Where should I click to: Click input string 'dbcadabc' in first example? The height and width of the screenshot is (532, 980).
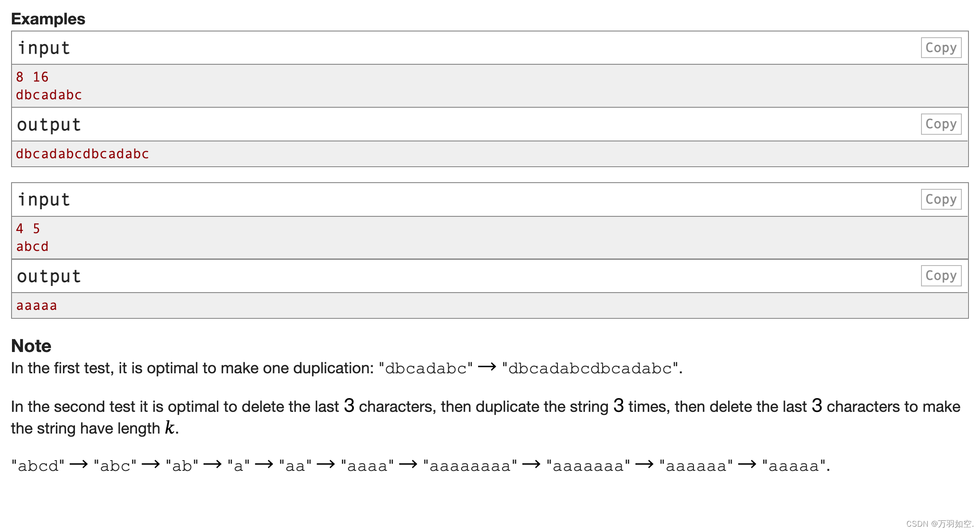pos(49,95)
